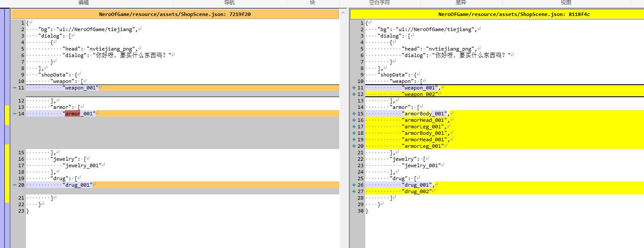Click the plus marker at right line 26
The image size is (644, 248).
pyautogui.click(x=354, y=185)
